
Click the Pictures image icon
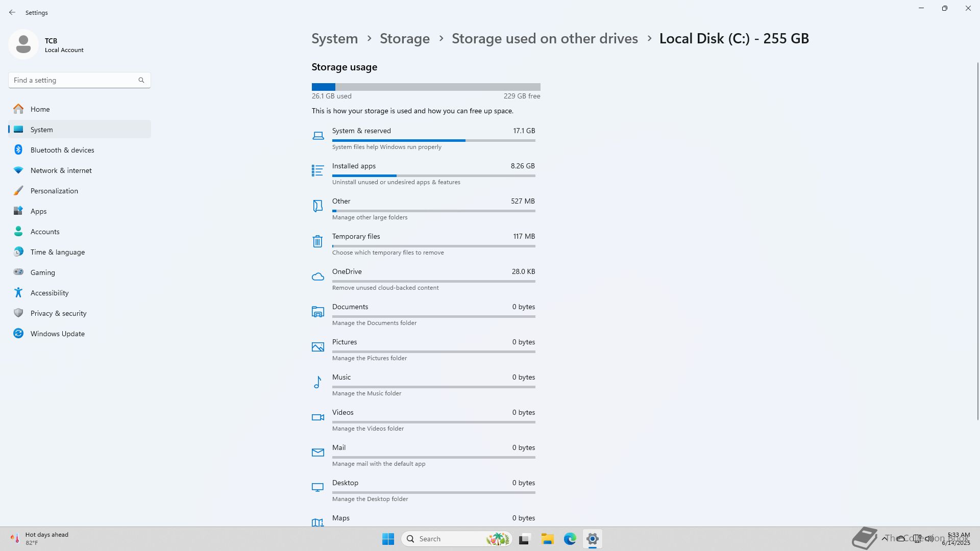317,347
